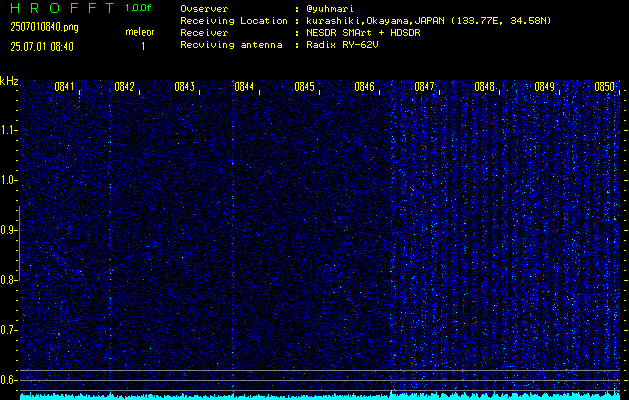Click the 1.0 frequency axis label
Viewport: 629px width, 400px height.
coord(9,180)
